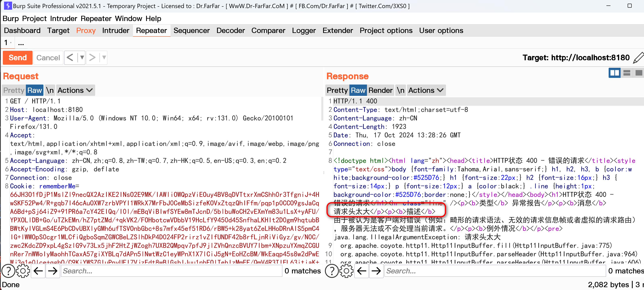
Task: Click the Cancel request button
Action: [48, 58]
